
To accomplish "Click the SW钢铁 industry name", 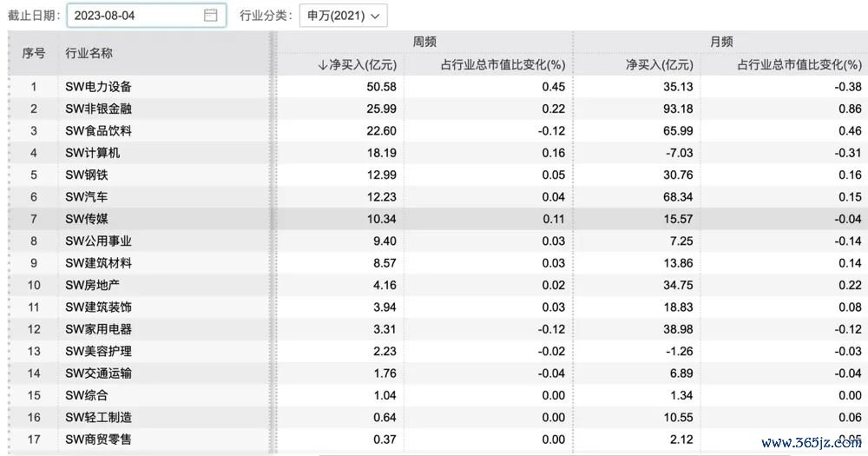I will pyautogui.click(x=87, y=175).
